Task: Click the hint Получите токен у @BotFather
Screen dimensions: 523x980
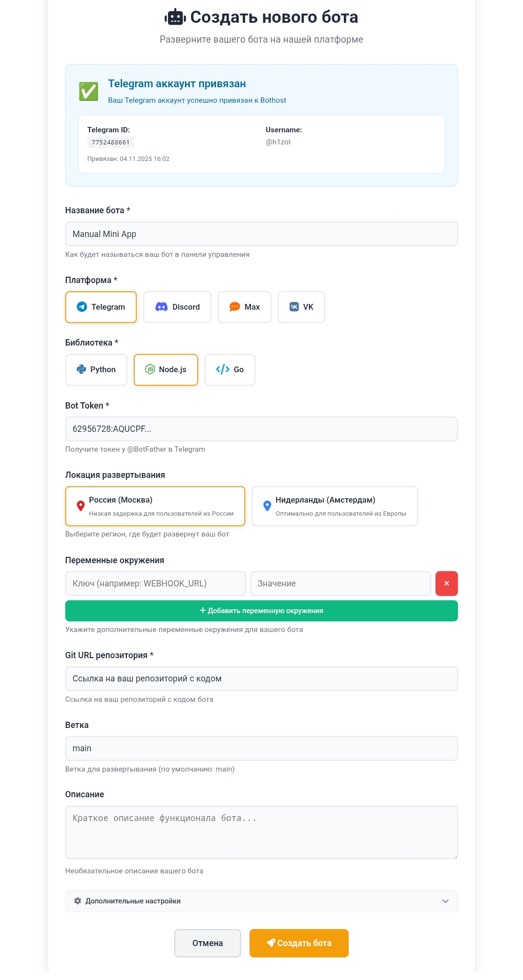Action: (x=135, y=449)
